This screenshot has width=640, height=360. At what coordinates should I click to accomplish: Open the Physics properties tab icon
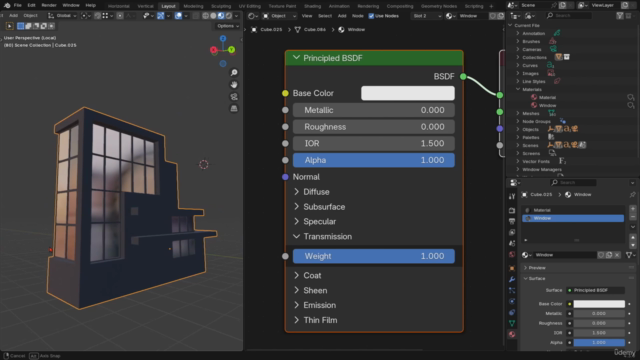point(512,301)
